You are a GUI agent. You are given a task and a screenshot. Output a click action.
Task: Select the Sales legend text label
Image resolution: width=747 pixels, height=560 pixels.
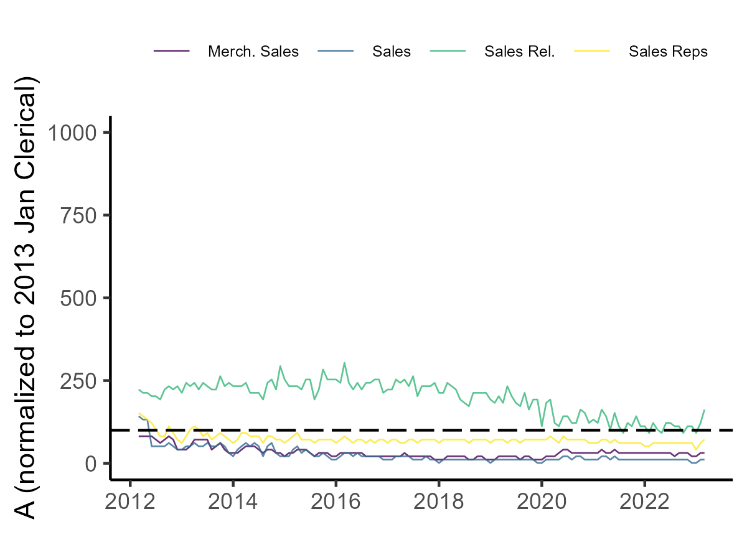392,52
